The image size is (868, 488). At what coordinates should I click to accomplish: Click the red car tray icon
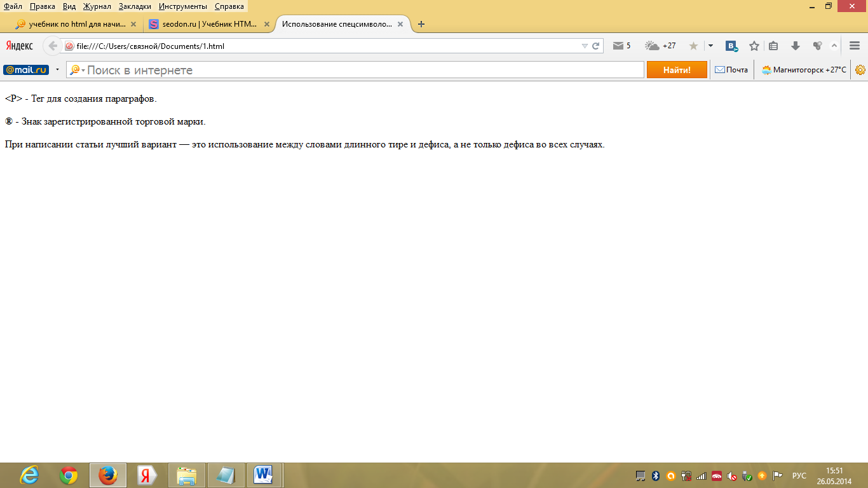[717, 475]
